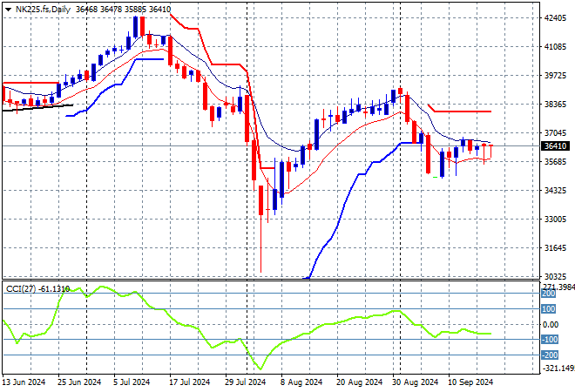
Task: Click the OHLC values 36468 36478 35885 36410
Action: (123, 10)
